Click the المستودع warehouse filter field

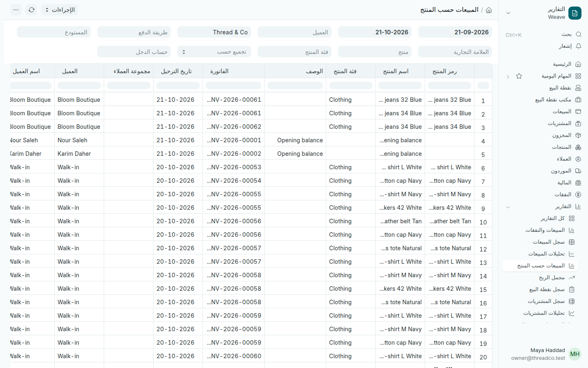click(53, 32)
